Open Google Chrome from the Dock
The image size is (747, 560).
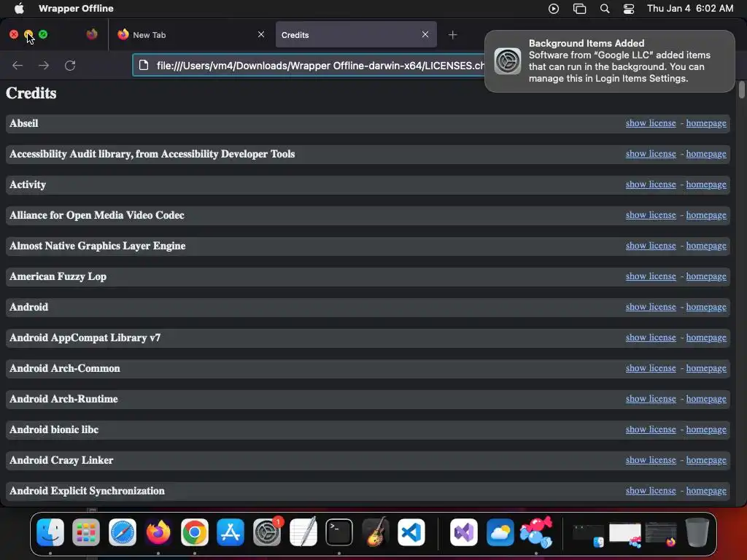click(194, 532)
